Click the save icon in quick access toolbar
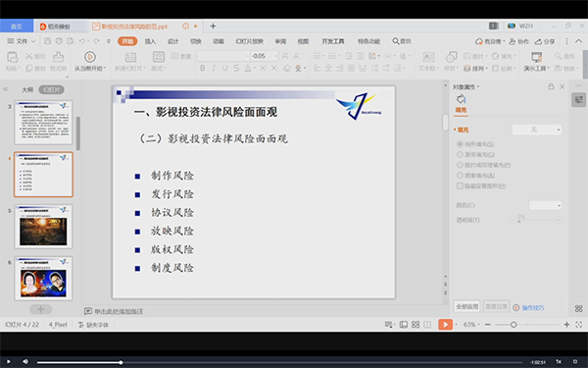Screen dimensions: 588x368 click(x=48, y=41)
